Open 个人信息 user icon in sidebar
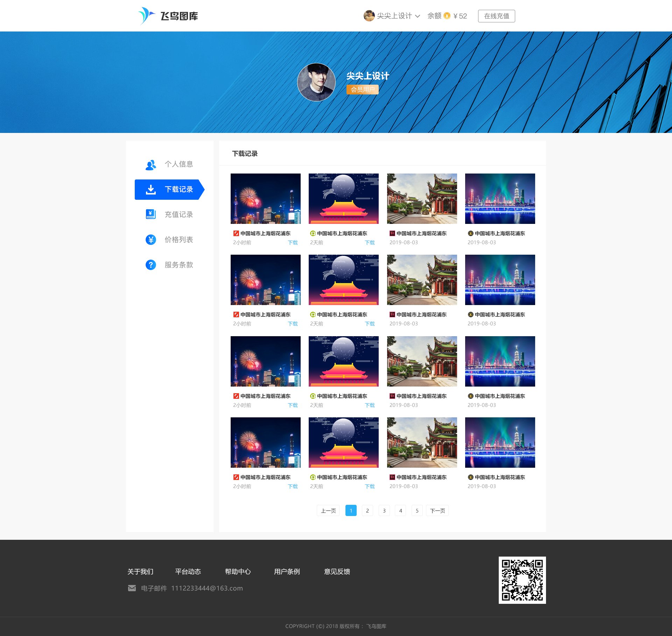 pyautogui.click(x=151, y=164)
